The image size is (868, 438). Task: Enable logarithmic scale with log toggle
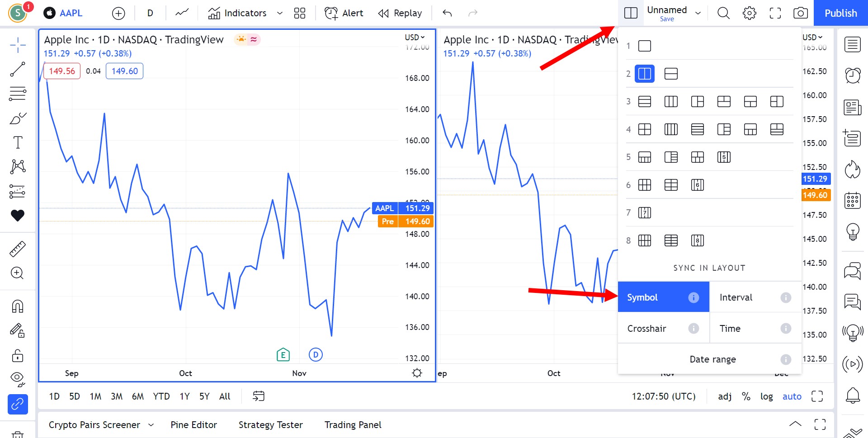point(767,396)
